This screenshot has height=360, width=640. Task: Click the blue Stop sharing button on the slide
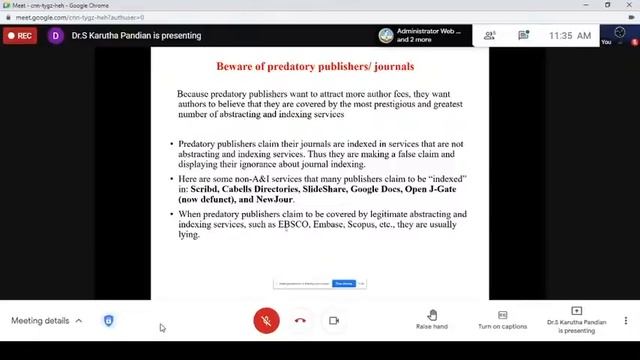[344, 283]
